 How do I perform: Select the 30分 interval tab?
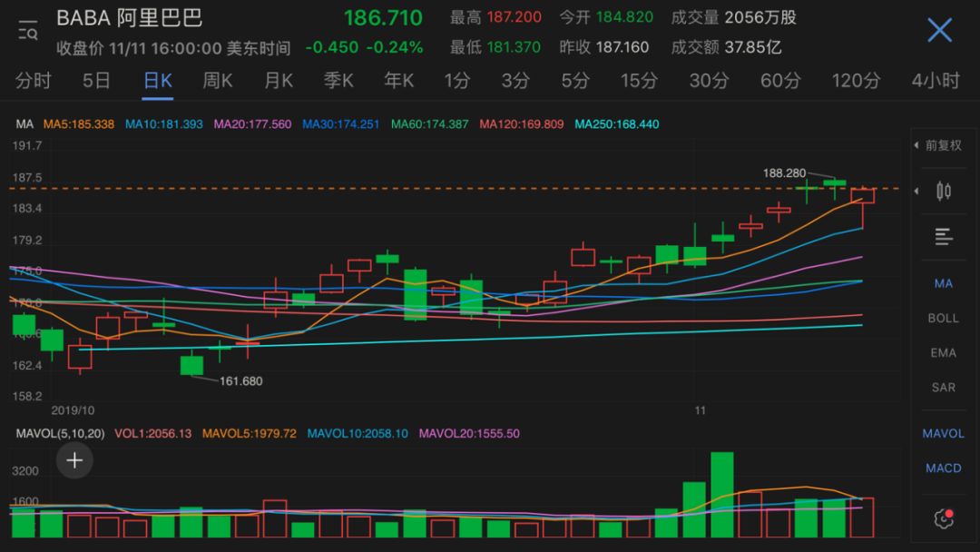pos(709,81)
